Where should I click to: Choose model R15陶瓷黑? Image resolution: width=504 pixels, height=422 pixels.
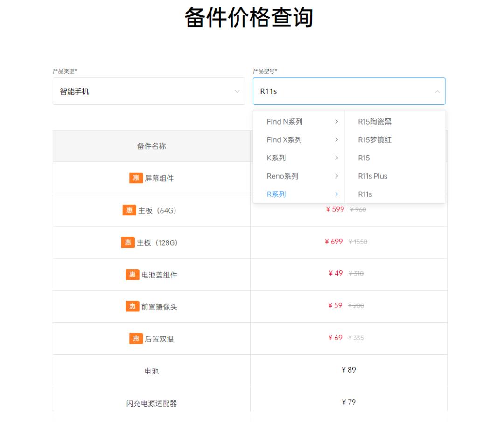[x=375, y=122]
